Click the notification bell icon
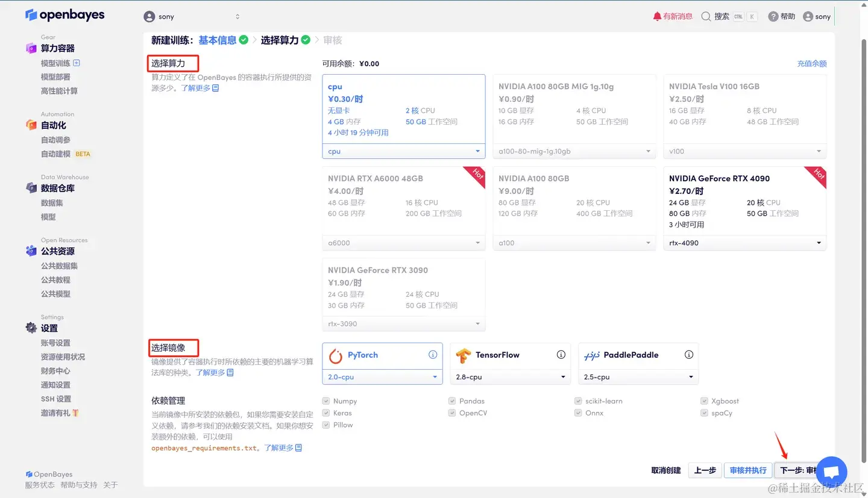This screenshot has height=498, width=868. (x=657, y=16)
